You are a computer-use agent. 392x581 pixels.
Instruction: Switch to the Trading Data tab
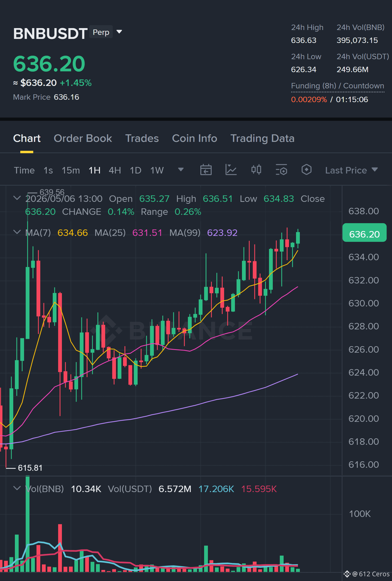point(262,138)
